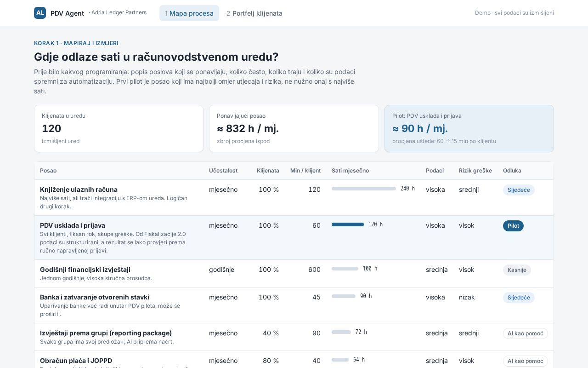
Task: Select the Knjiženje ulaznih računa row title
Action: [x=79, y=190]
